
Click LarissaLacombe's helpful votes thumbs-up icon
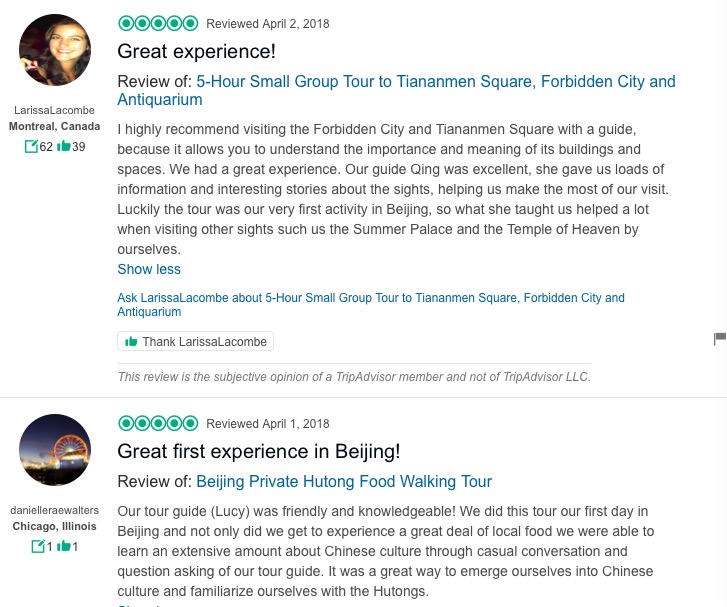coord(64,147)
